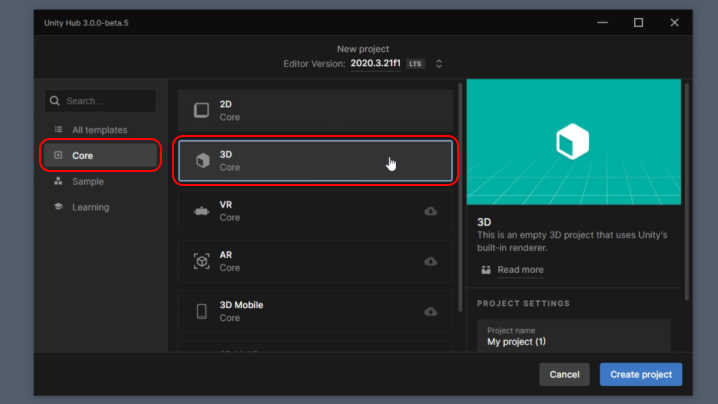Click the VR headset icon
718x404 pixels.
click(x=201, y=211)
